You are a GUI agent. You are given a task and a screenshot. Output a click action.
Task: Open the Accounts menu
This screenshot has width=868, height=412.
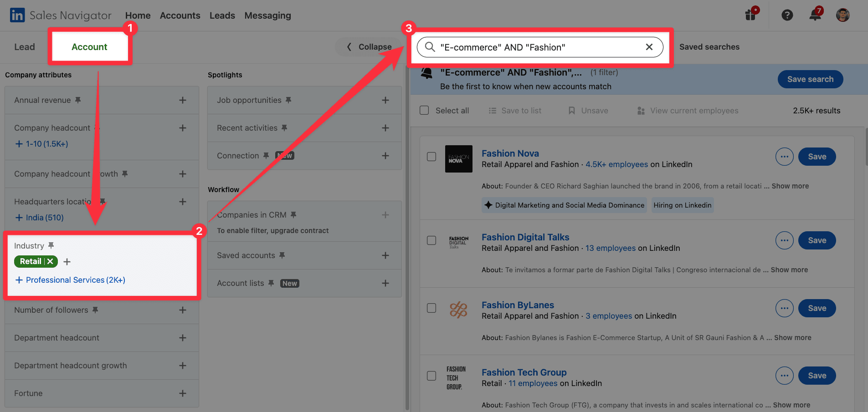pyautogui.click(x=180, y=15)
